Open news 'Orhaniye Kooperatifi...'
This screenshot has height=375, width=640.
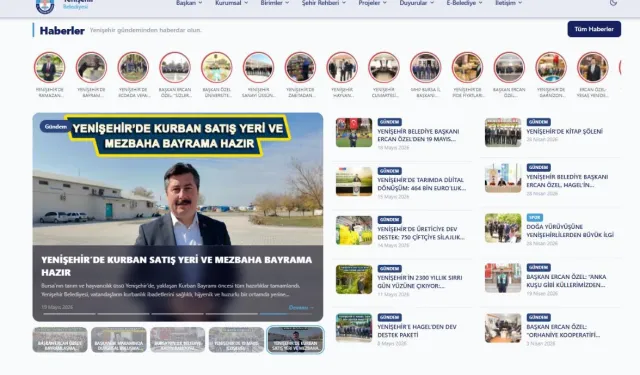[x=563, y=331]
